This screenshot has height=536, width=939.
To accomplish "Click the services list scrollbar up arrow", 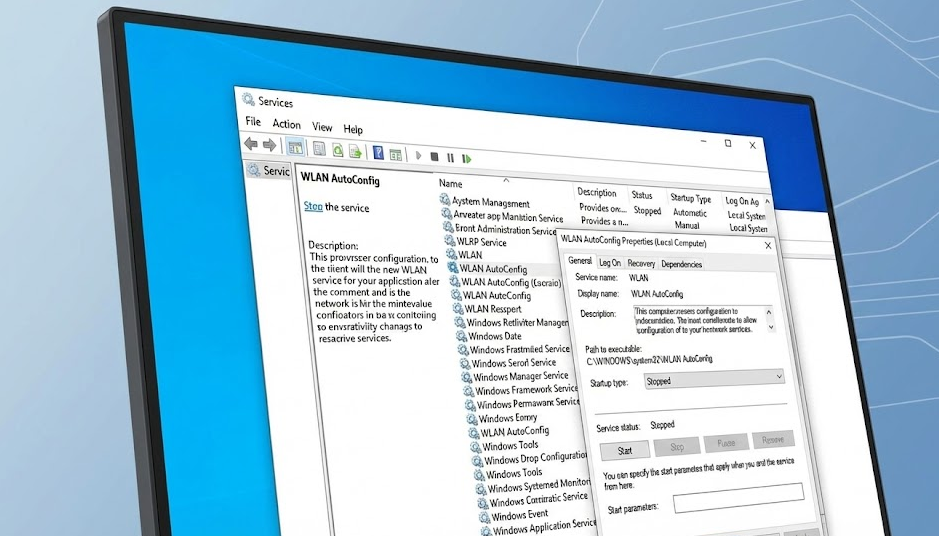I will click(x=767, y=202).
